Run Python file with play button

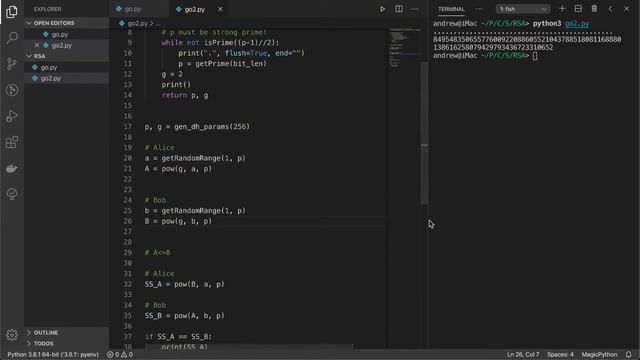382,9
